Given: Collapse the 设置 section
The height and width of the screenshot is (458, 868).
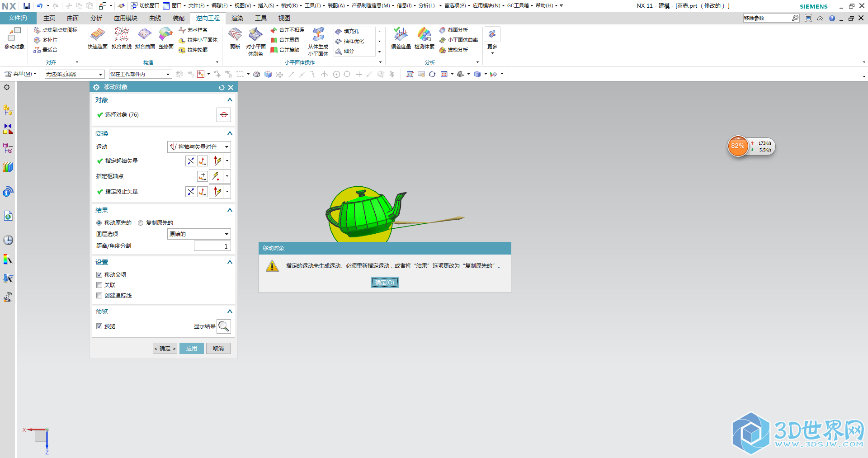Looking at the screenshot, I should (230, 262).
